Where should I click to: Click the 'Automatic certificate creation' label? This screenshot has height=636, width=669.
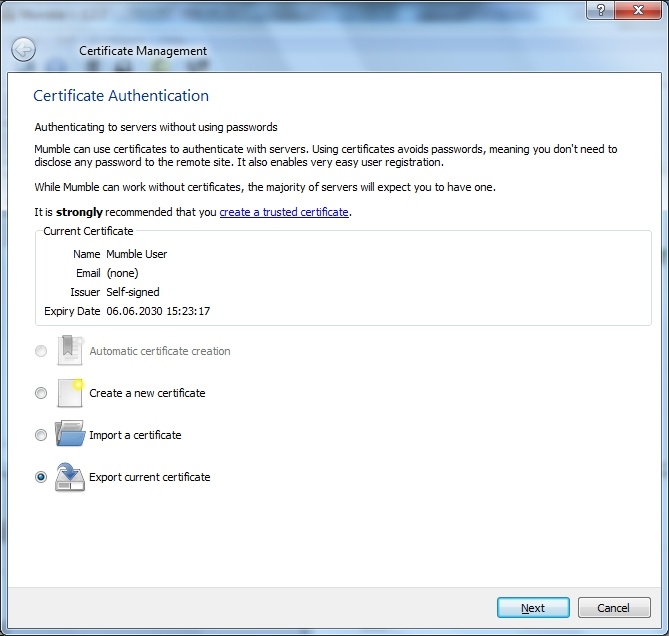click(160, 351)
